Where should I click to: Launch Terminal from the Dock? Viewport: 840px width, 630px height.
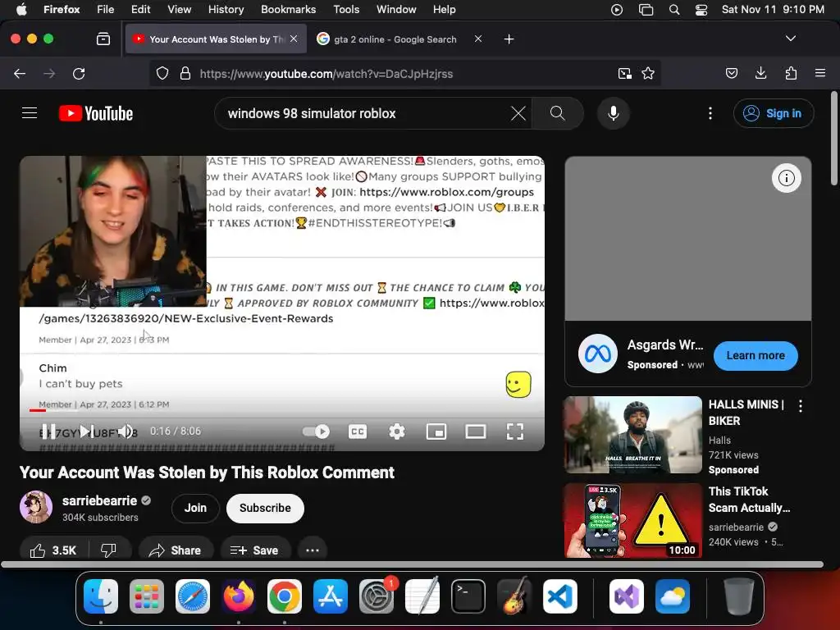point(468,596)
